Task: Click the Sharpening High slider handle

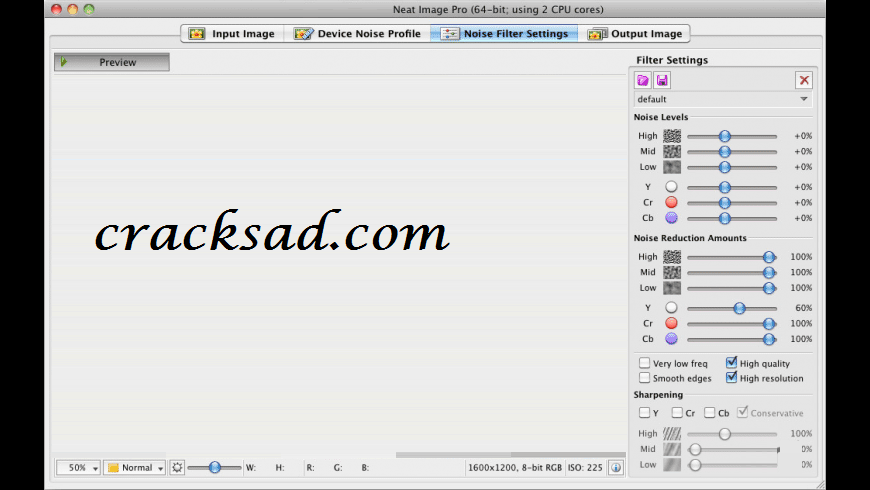Action: (x=725, y=434)
